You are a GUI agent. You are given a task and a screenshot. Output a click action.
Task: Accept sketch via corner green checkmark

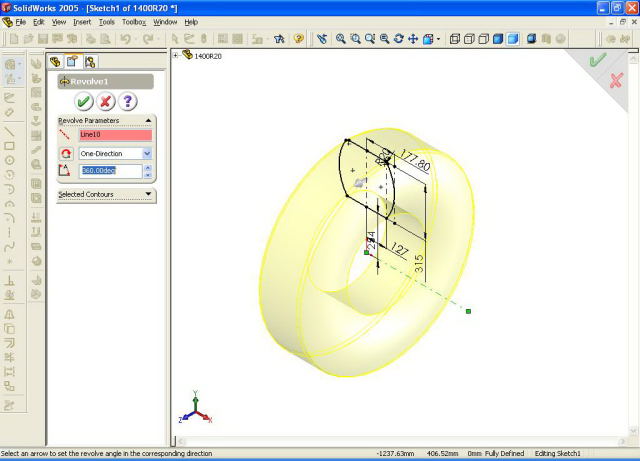[597, 60]
